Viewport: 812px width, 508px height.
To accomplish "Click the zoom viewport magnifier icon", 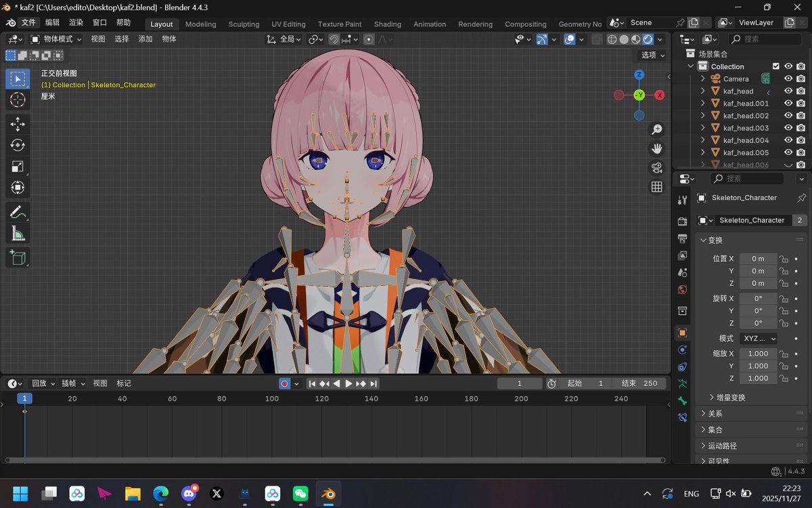I will (x=656, y=129).
